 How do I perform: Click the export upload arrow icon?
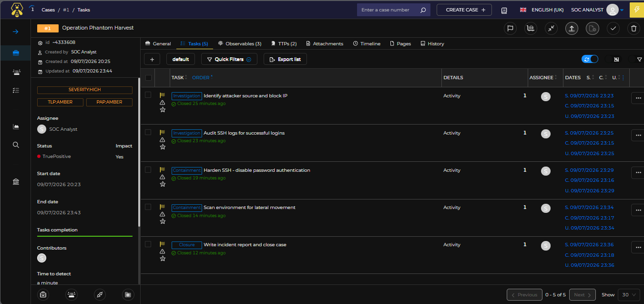(x=572, y=29)
